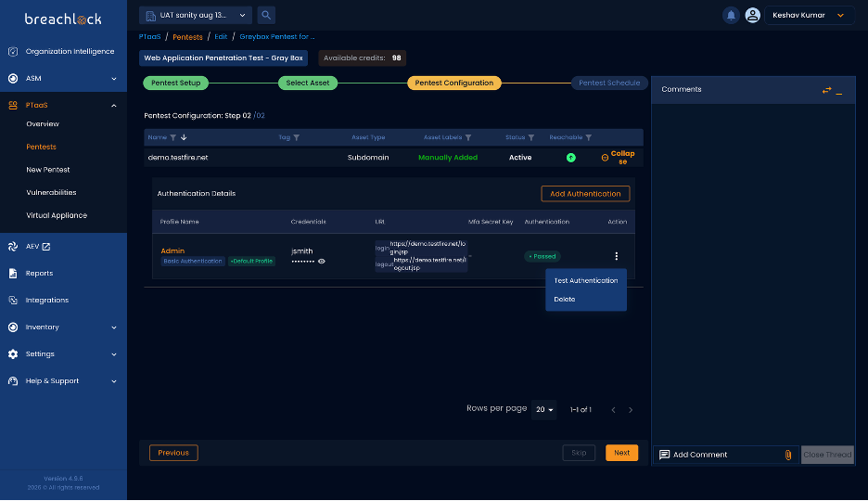Click the green reachable status indicator
The width and height of the screenshot is (868, 501).
(570, 158)
